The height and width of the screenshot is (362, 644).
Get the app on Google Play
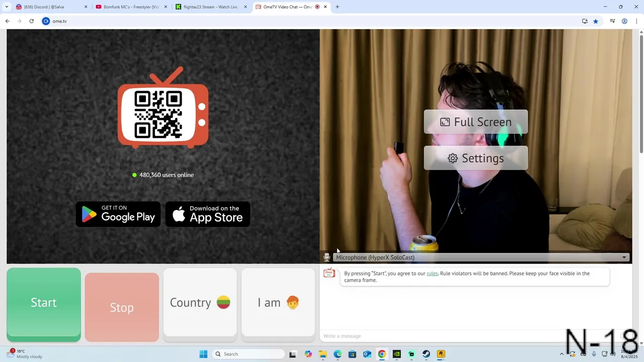[x=118, y=214]
